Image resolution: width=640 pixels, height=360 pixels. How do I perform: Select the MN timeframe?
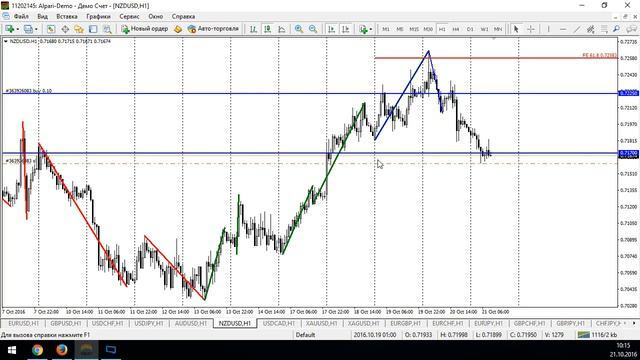498,29
